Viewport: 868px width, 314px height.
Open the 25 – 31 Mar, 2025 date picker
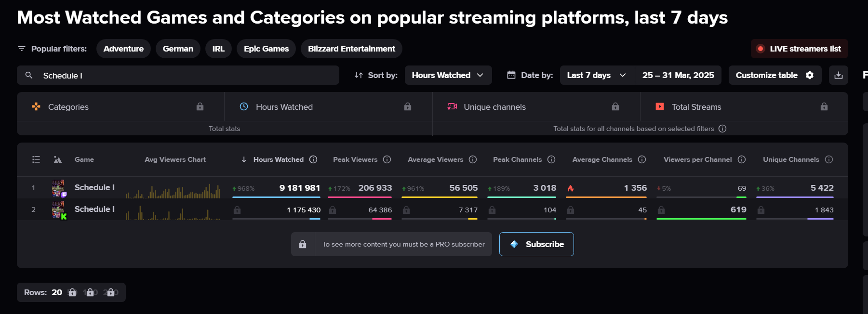[x=678, y=75]
